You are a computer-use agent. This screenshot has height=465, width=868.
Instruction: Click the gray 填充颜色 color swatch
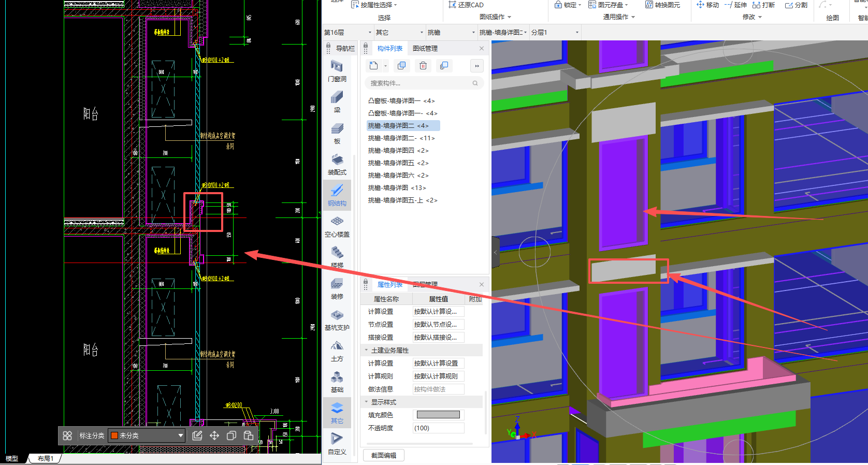(438, 415)
